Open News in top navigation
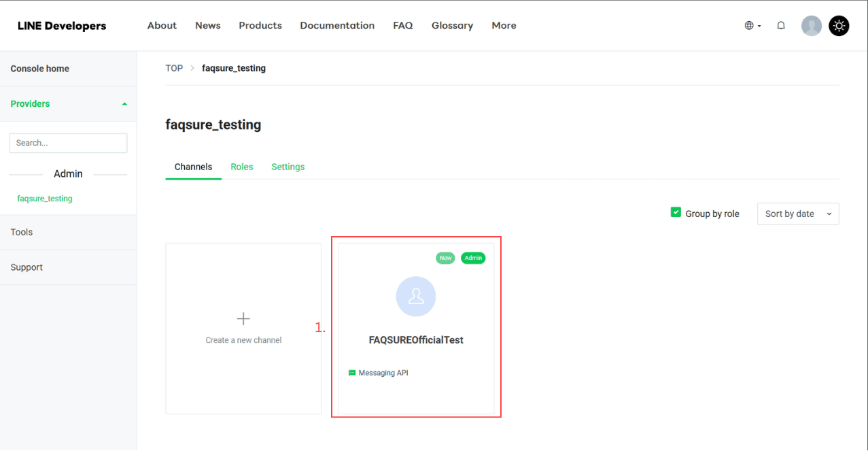Image resolution: width=868 pixels, height=451 pixels. pos(208,26)
